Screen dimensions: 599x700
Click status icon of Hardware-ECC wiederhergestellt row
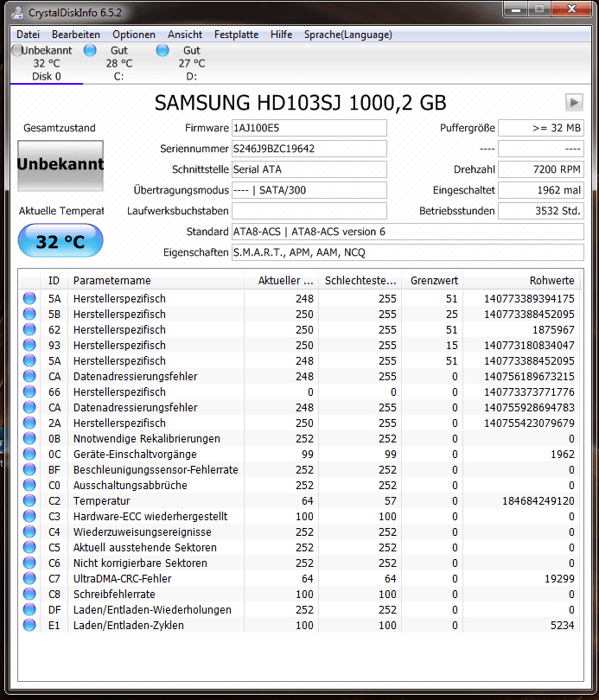(29, 516)
